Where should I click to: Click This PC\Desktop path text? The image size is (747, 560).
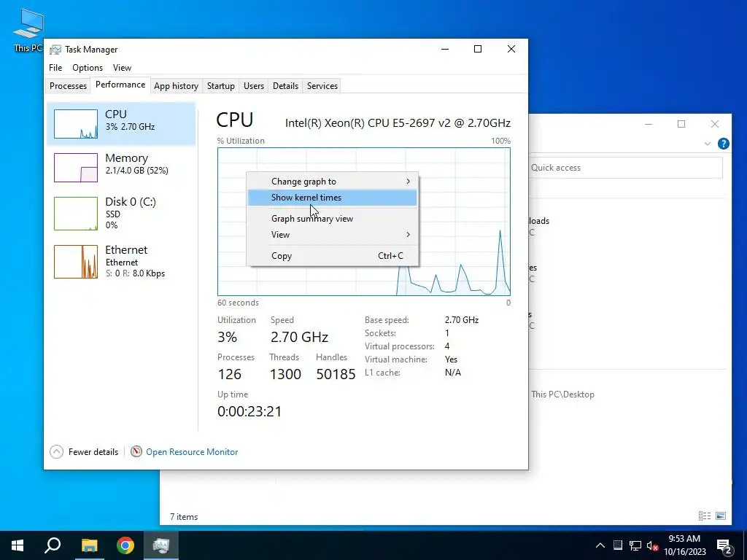(x=562, y=394)
